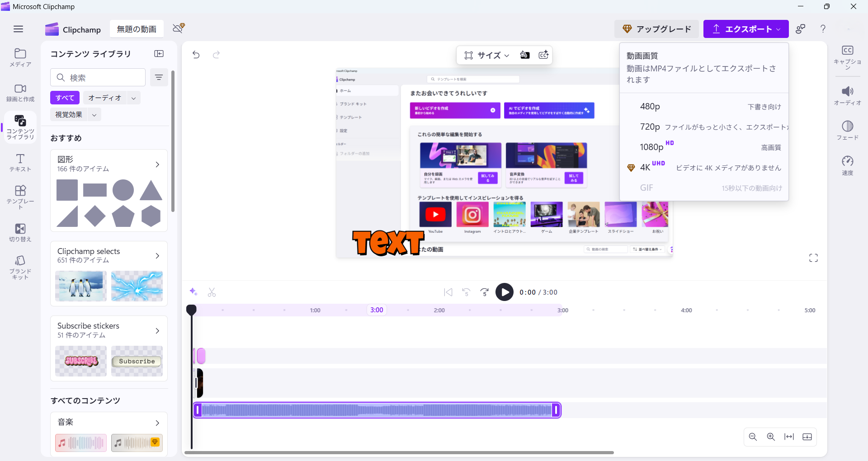Choose GIF export option

click(704, 188)
